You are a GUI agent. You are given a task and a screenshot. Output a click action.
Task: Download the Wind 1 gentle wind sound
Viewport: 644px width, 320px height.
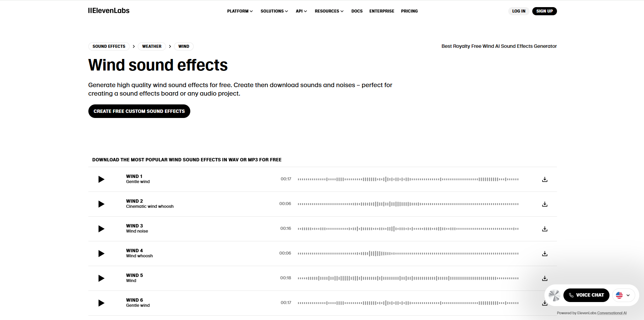point(544,179)
